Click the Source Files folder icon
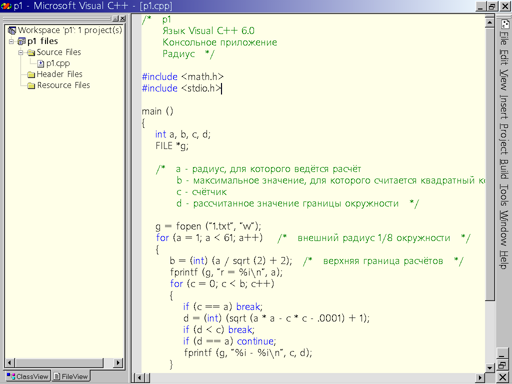 [x=31, y=53]
